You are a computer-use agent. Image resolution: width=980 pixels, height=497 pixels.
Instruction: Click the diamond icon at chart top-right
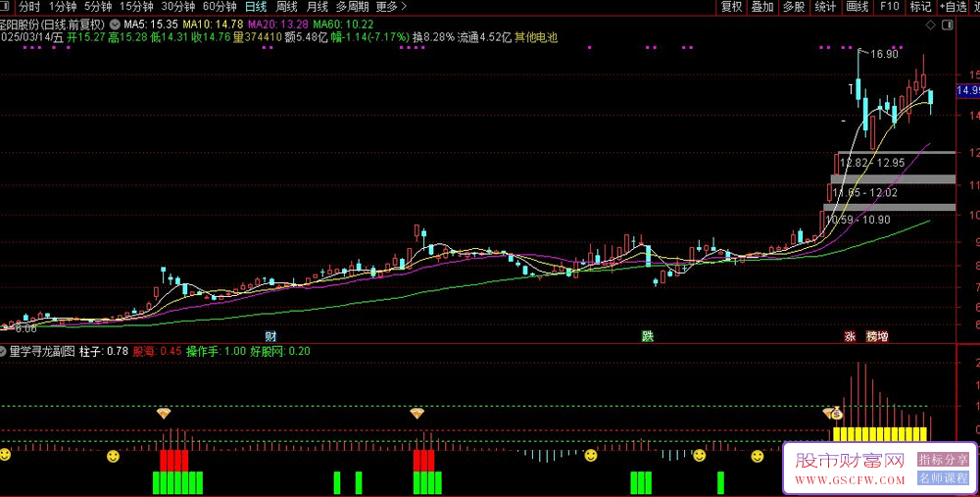pos(931,25)
